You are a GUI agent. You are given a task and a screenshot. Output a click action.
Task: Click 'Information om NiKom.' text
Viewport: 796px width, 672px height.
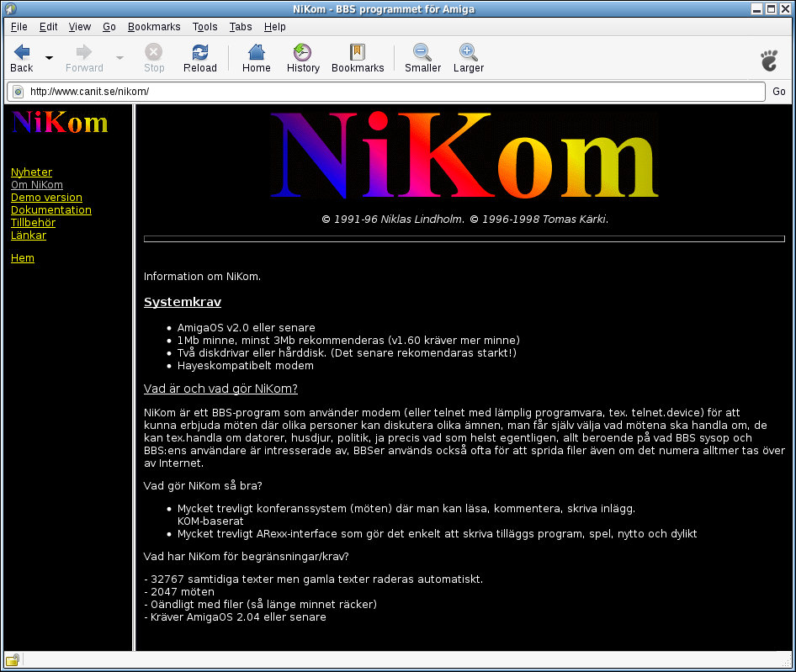tap(202, 277)
